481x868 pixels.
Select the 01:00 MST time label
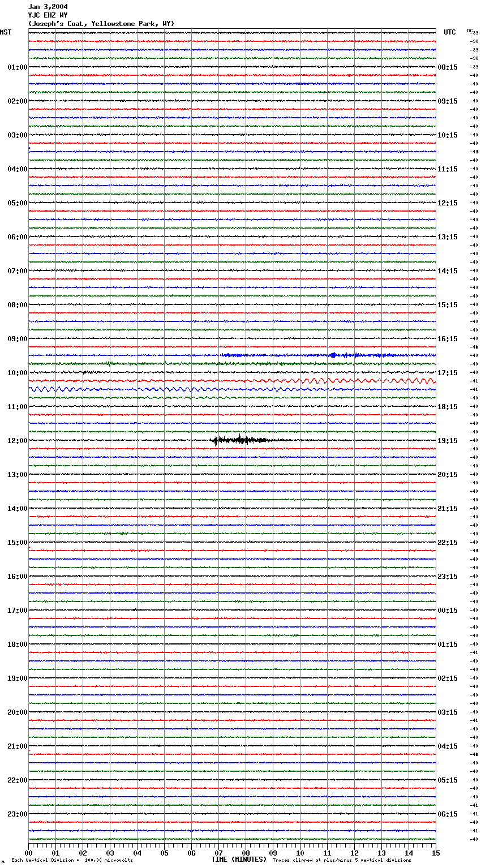[x=18, y=67]
